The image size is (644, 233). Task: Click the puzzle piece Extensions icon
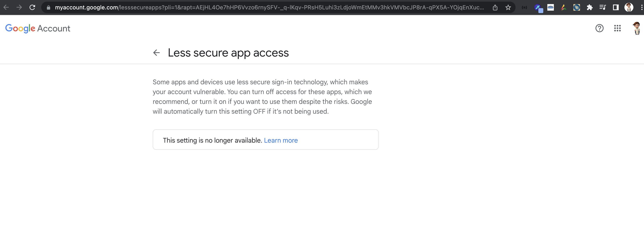(x=590, y=7)
